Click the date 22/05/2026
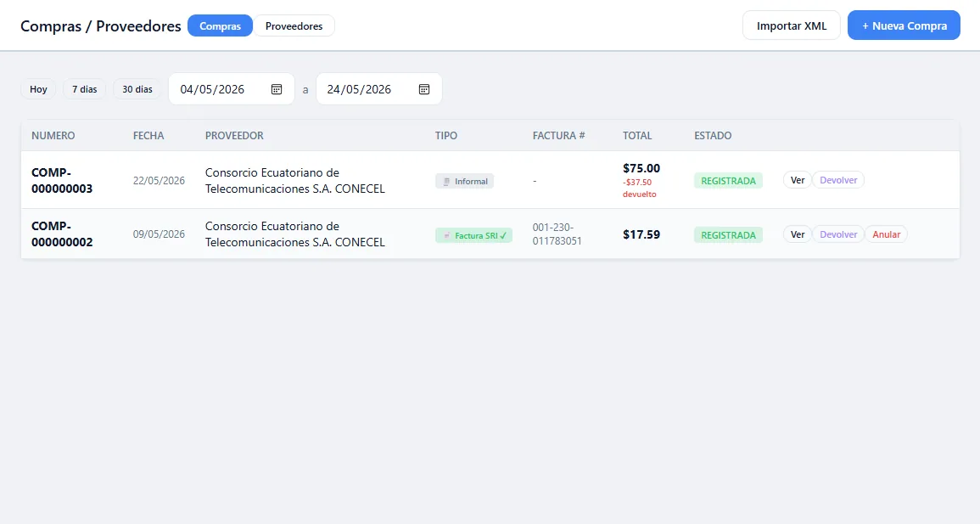Image resolution: width=980 pixels, height=524 pixels. (x=159, y=181)
